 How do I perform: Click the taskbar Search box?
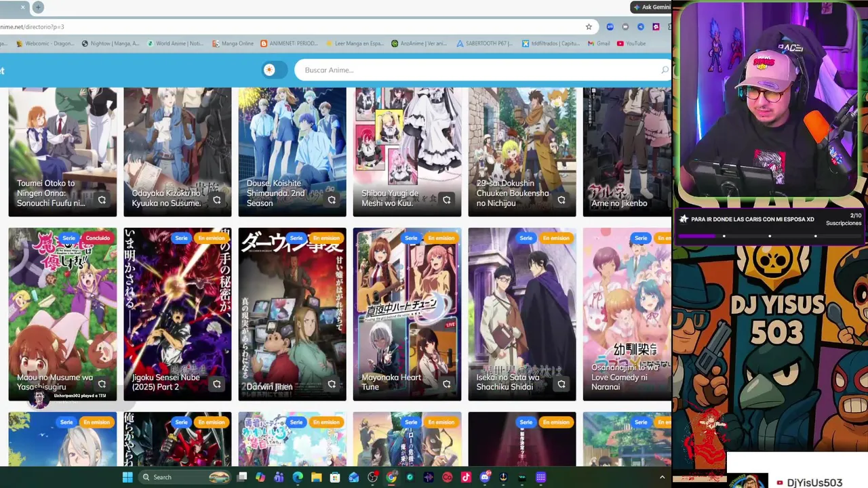pyautogui.click(x=186, y=477)
